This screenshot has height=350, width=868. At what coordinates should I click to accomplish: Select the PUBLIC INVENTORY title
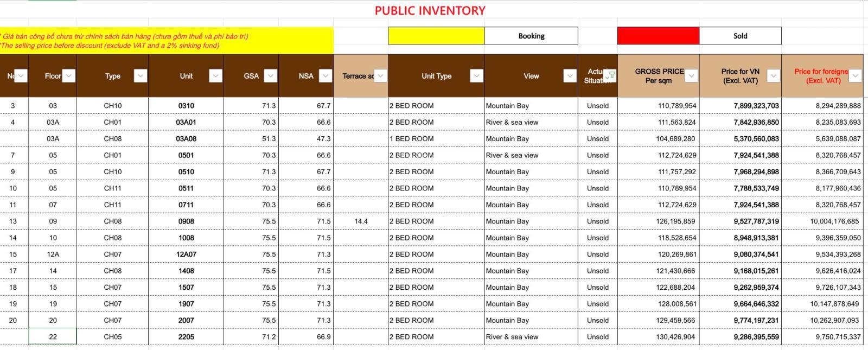click(x=430, y=11)
